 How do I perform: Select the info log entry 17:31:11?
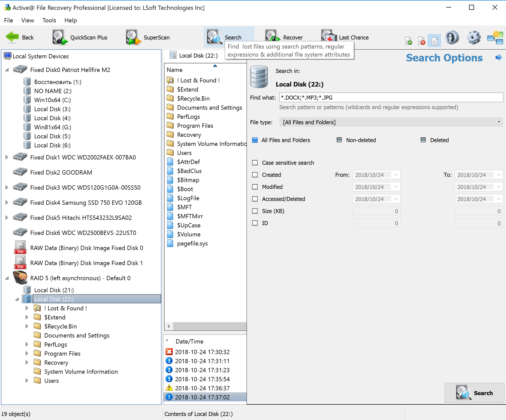[202, 361]
